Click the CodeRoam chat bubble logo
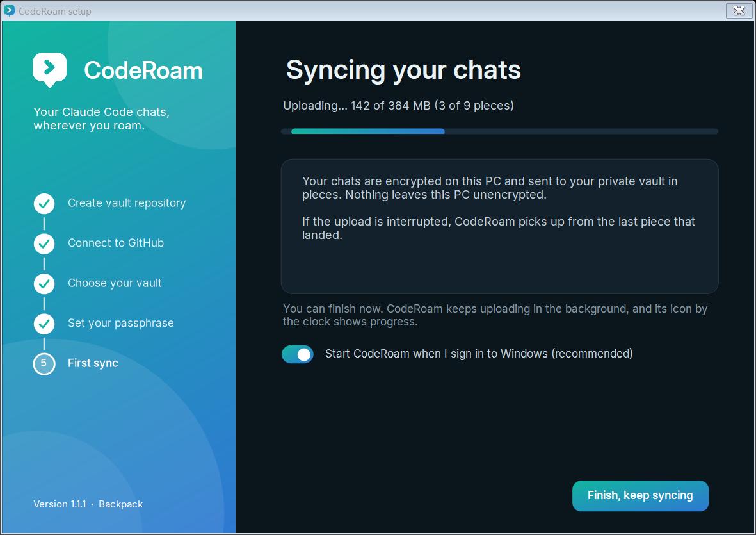This screenshot has height=535, width=756. point(50,70)
